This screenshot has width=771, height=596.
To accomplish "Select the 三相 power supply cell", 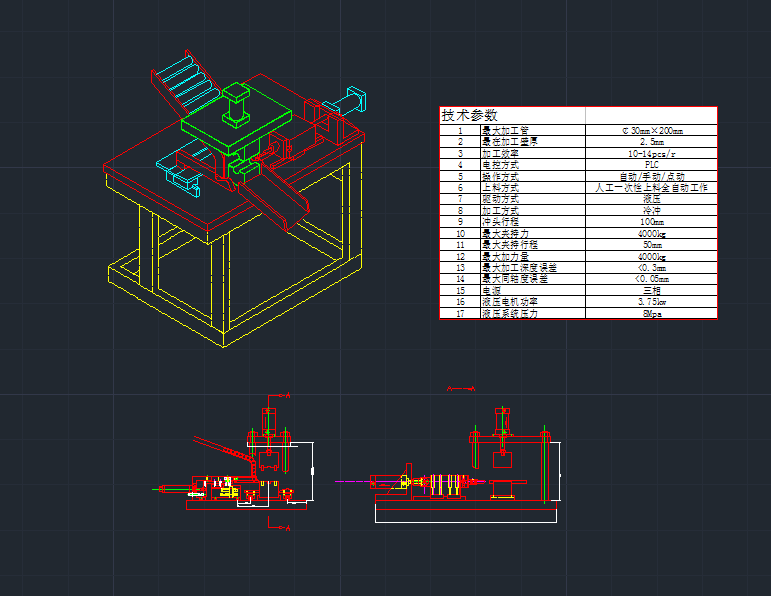I will (651, 290).
